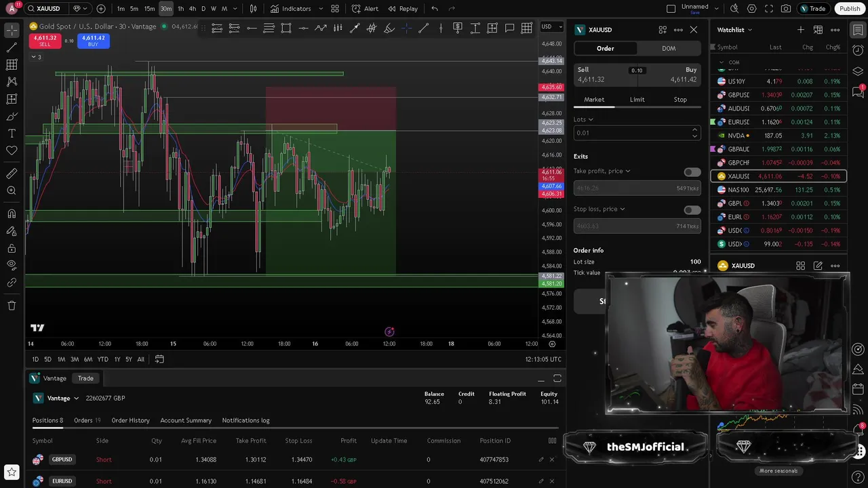Toggle stay in drawing mode

(12, 231)
